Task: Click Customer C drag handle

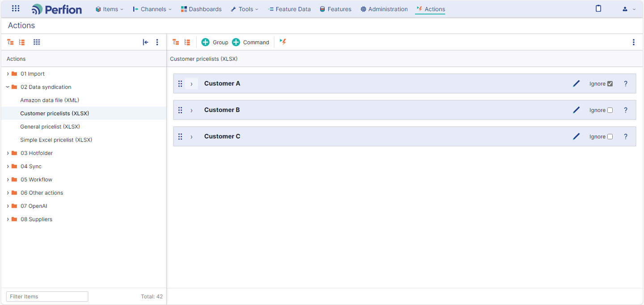Action: [x=180, y=137]
